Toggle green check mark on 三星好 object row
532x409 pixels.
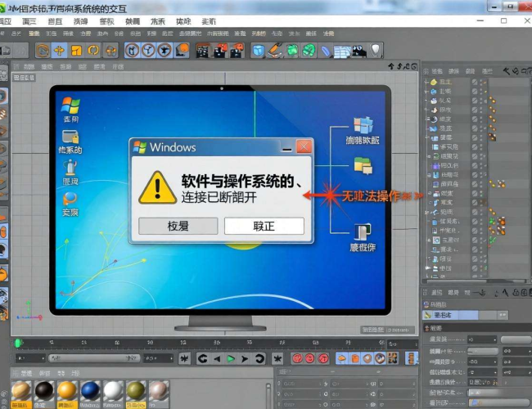tap(493, 240)
